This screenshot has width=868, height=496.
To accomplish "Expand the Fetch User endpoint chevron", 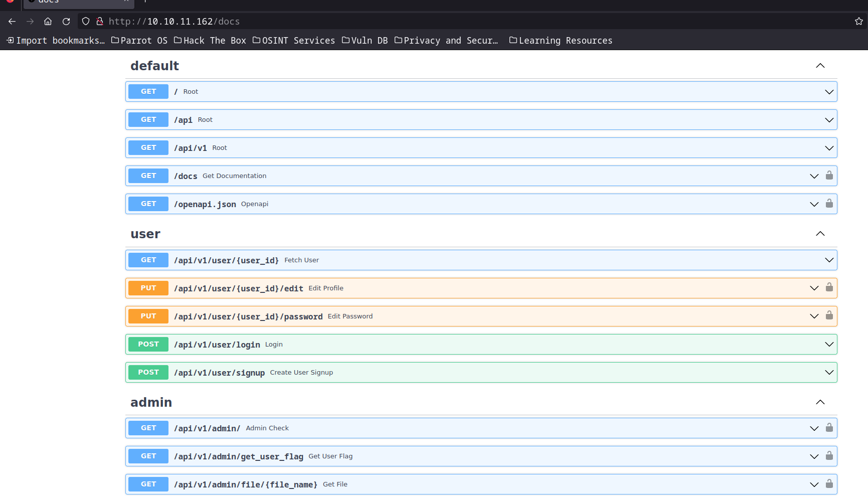I will pyautogui.click(x=829, y=260).
